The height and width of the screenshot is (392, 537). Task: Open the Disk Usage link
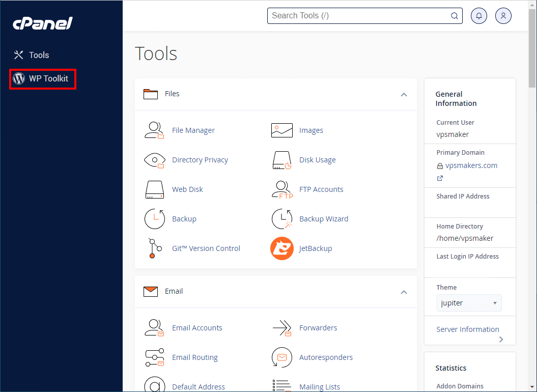coord(318,160)
